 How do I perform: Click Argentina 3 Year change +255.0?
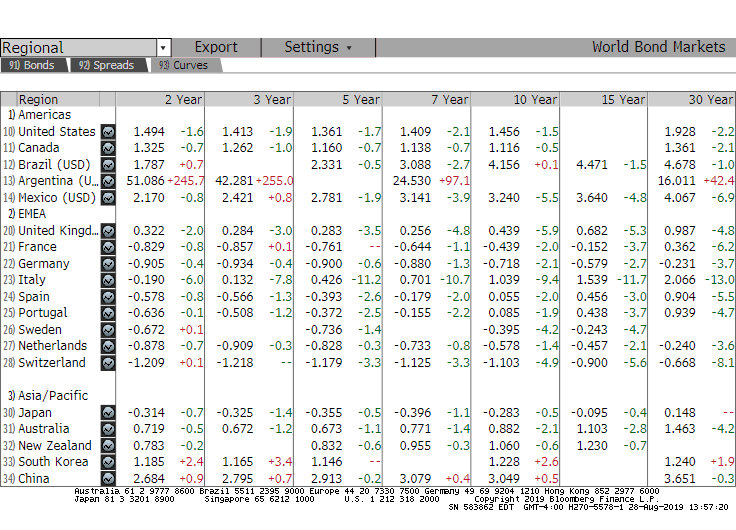(274, 181)
